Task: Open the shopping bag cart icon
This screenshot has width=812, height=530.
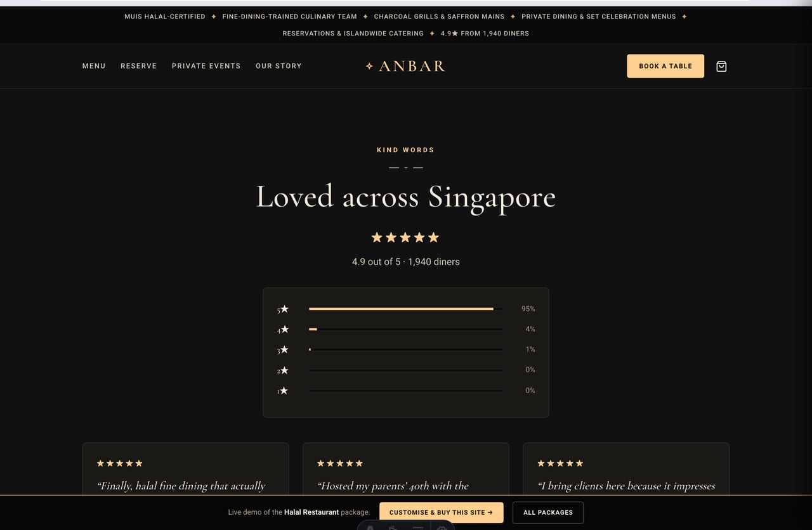Action: 721,66
